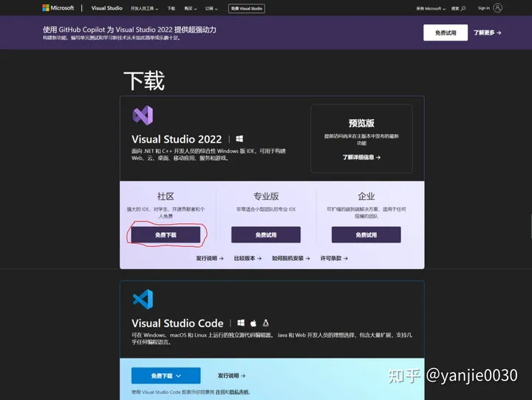Select the 企业 edition heading
The width and height of the screenshot is (532, 400).
pos(366,196)
